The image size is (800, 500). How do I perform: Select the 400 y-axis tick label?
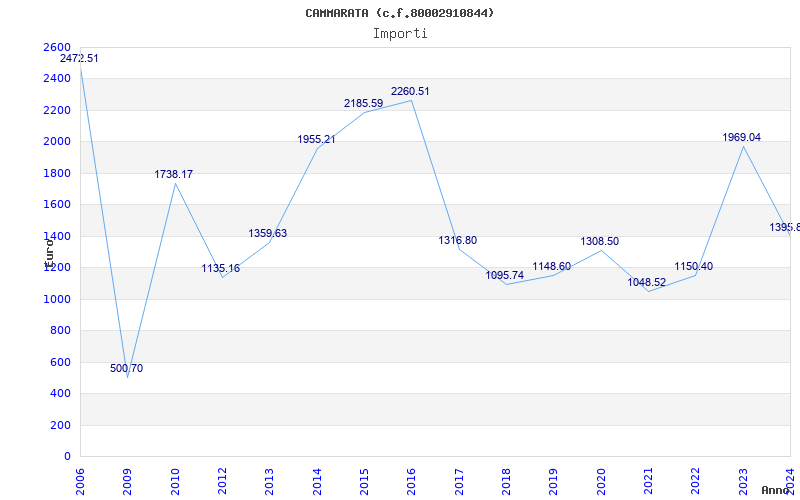pos(60,394)
